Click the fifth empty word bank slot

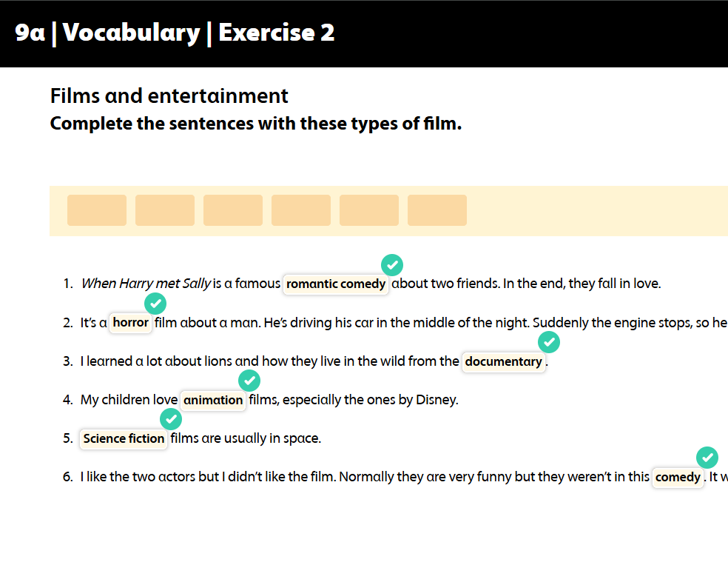(369, 210)
